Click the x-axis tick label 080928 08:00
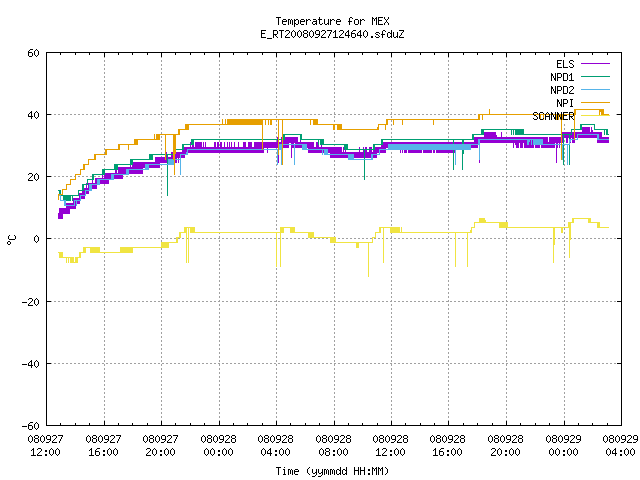The height and width of the screenshot is (480, 640). pos(333,446)
